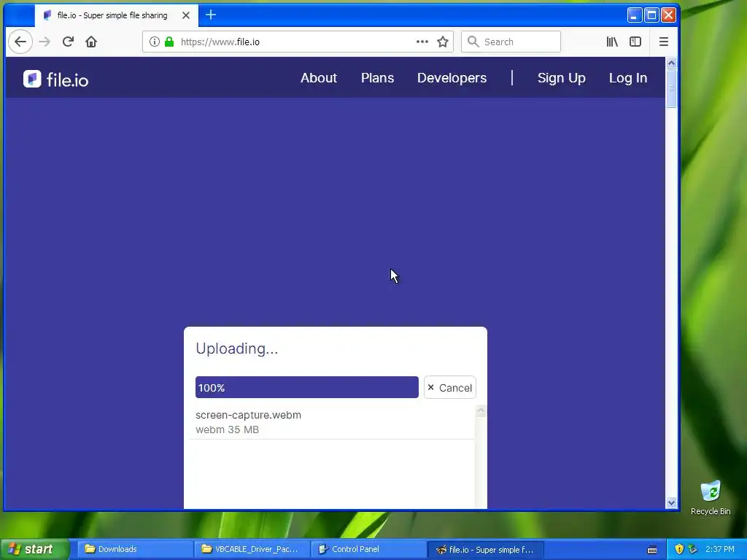Show site information icon in address bar
Viewport: 747px width, 560px height.
pyautogui.click(x=155, y=42)
